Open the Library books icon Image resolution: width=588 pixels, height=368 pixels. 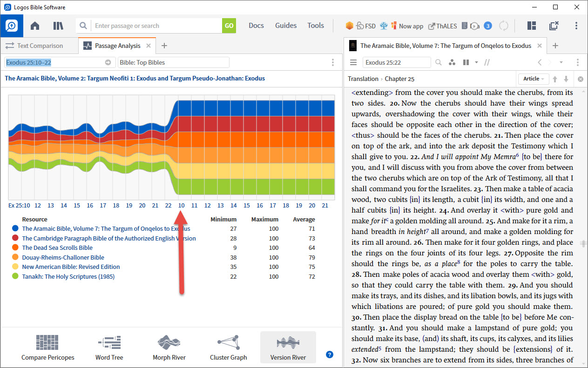click(x=58, y=26)
